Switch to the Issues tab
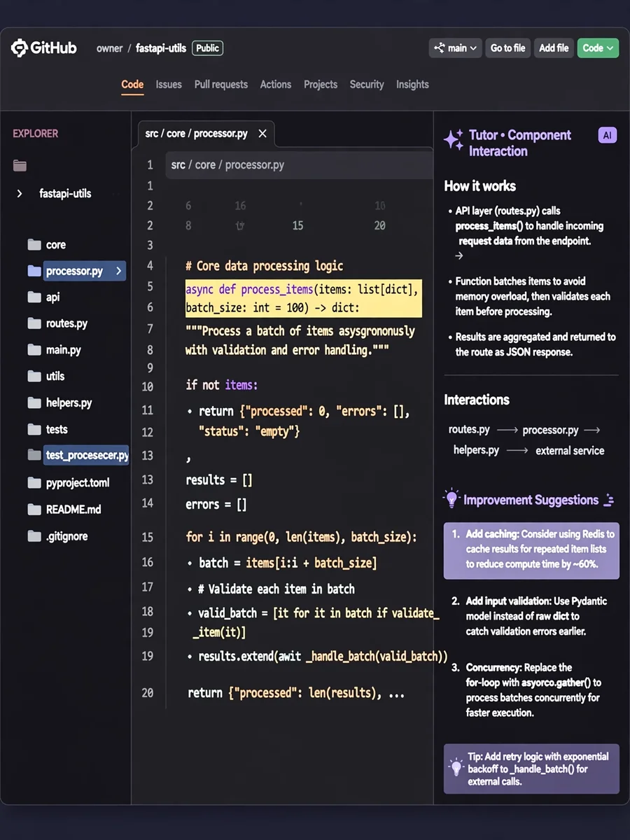630x840 pixels. [x=169, y=85]
